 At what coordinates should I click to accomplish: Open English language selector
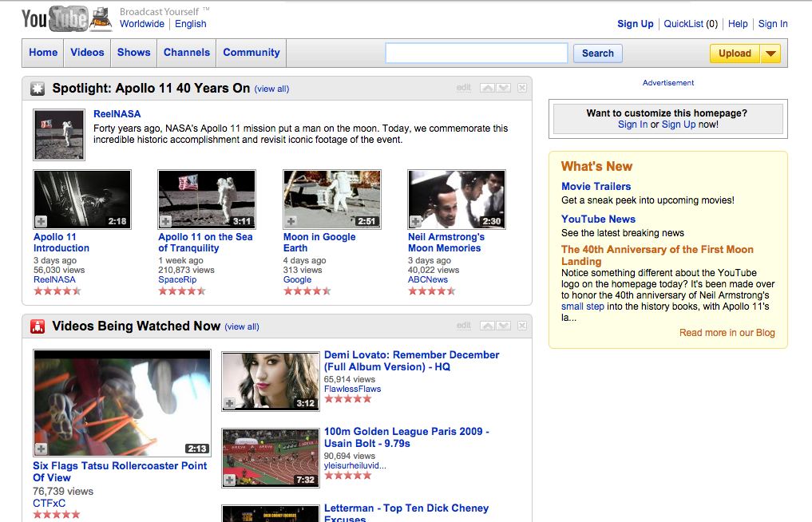pyautogui.click(x=191, y=24)
